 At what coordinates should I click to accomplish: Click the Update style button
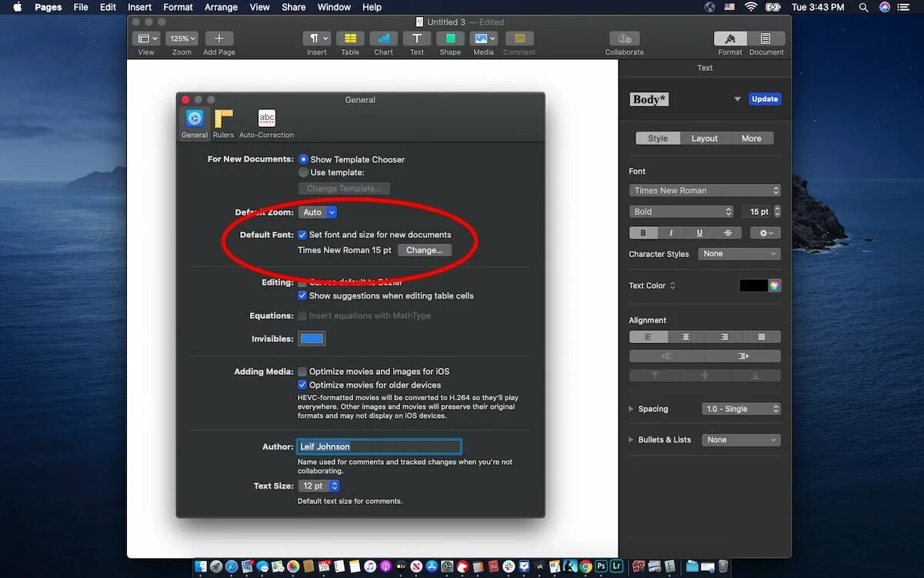pos(765,99)
